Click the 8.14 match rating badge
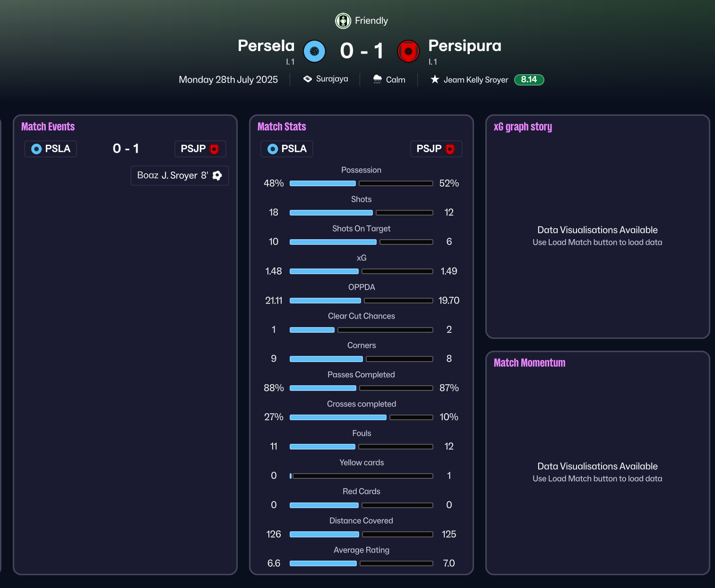The image size is (715, 588). (529, 80)
